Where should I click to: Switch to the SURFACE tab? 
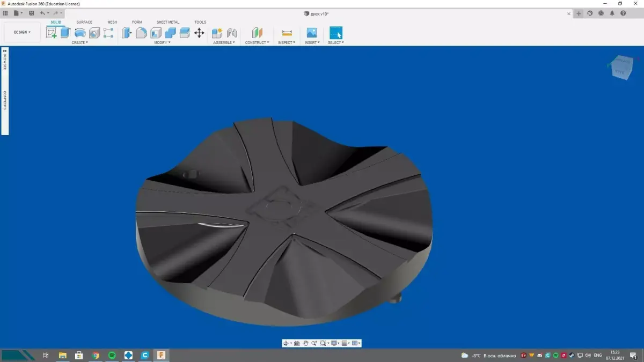[84, 22]
